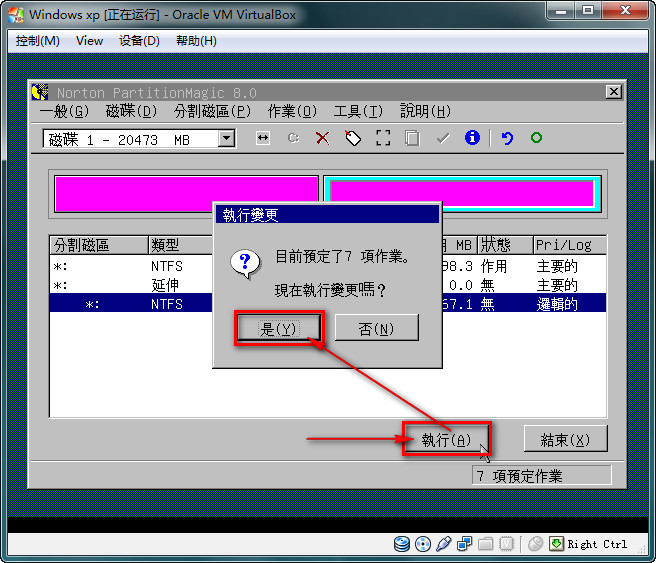The width and height of the screenshot is (656, 563).
Task: Click the format partition bracket icon
Action: (383, 138)
